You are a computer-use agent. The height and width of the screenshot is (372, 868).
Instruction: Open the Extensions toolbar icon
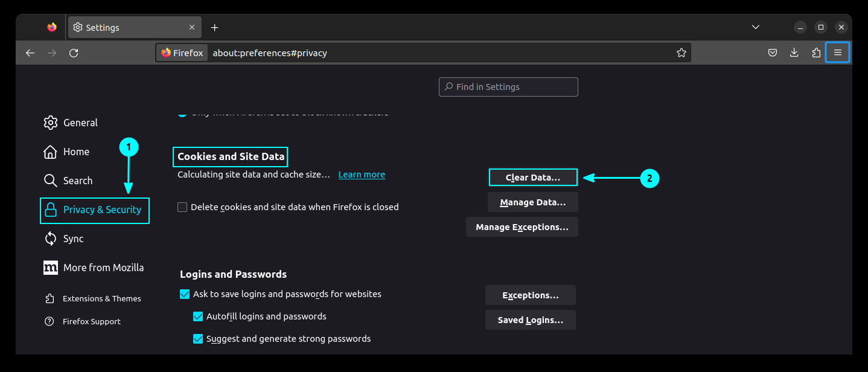pos(816,53)
